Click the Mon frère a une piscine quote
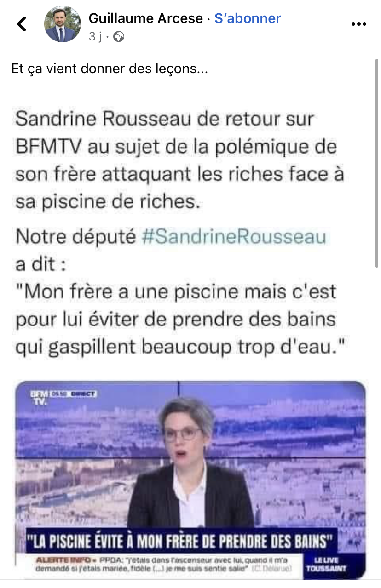This screenshot has width=381, height=588. click(176, 320)
